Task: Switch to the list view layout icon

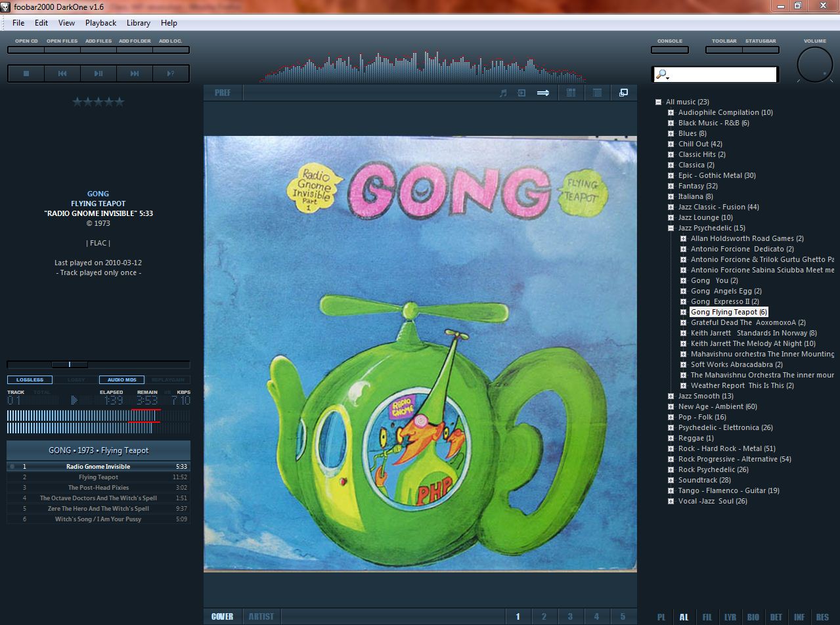Action: (597, 93)
